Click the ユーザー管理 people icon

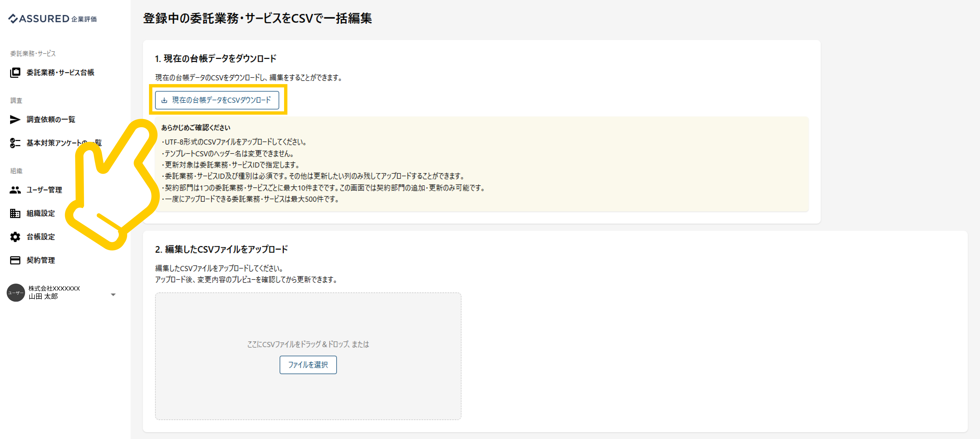point(15,190)
